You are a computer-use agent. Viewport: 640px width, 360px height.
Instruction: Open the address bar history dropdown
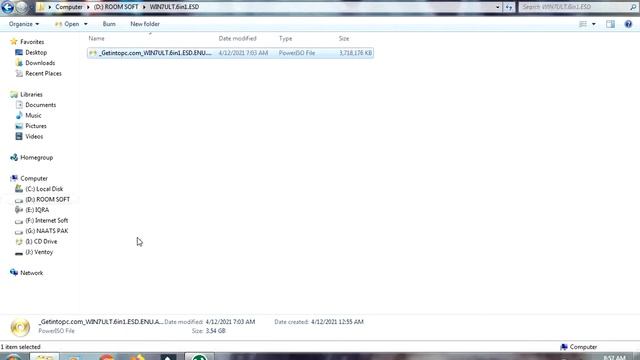pyautogui.click(x=498, y=7)
